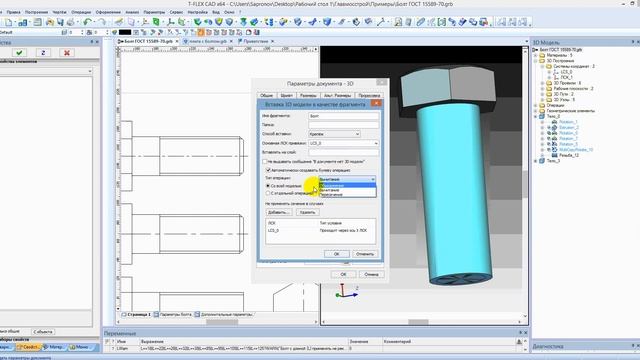Click the Тело_0 body icon in model tree
The width and height of the screenshot is (640, 360).
pos(542,116)
